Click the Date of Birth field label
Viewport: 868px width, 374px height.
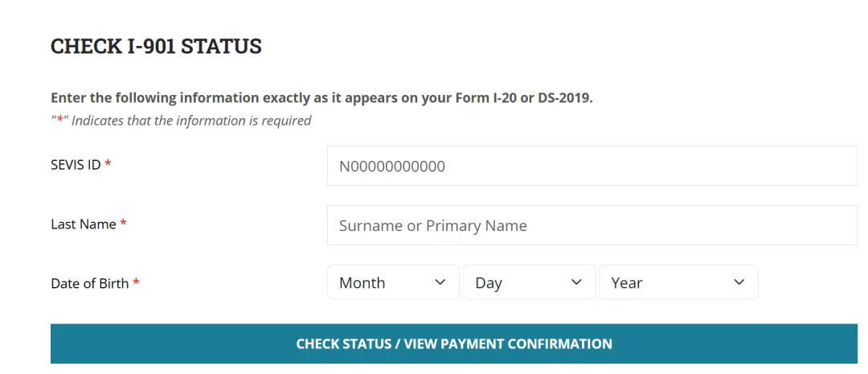(89, 283)
